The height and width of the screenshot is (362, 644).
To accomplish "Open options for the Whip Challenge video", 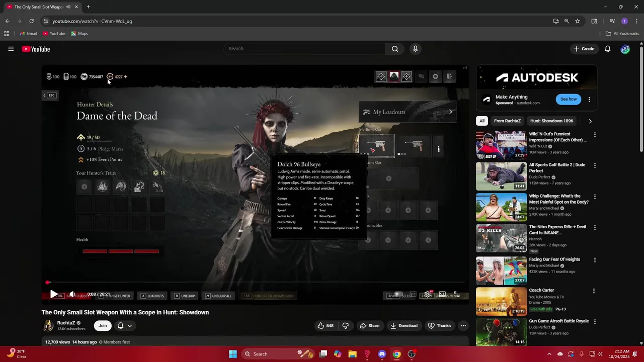I will 595,197.
